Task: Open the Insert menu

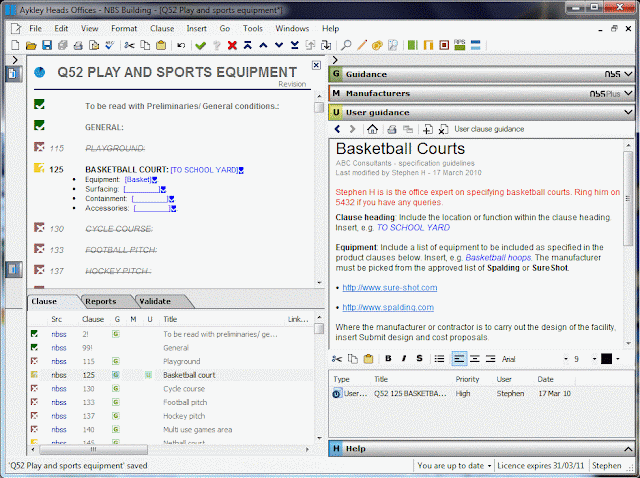Action: click(x=196, y=29)
